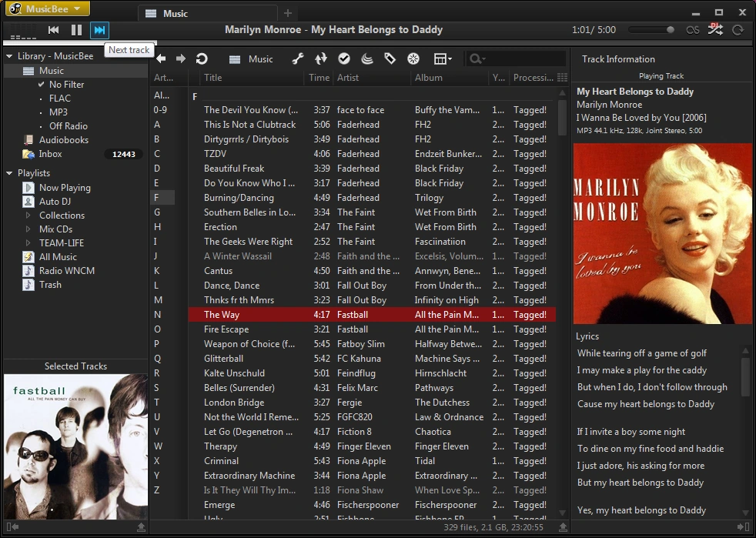Jump to letter N in artist index
The height and width of the screenshot is (538, 756).
pos(158,315)
